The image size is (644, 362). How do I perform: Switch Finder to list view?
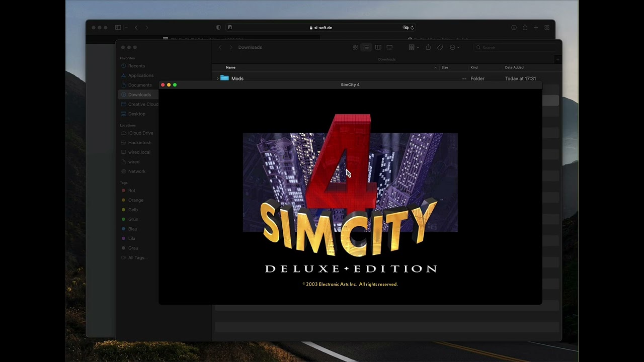tap(366, 47)
